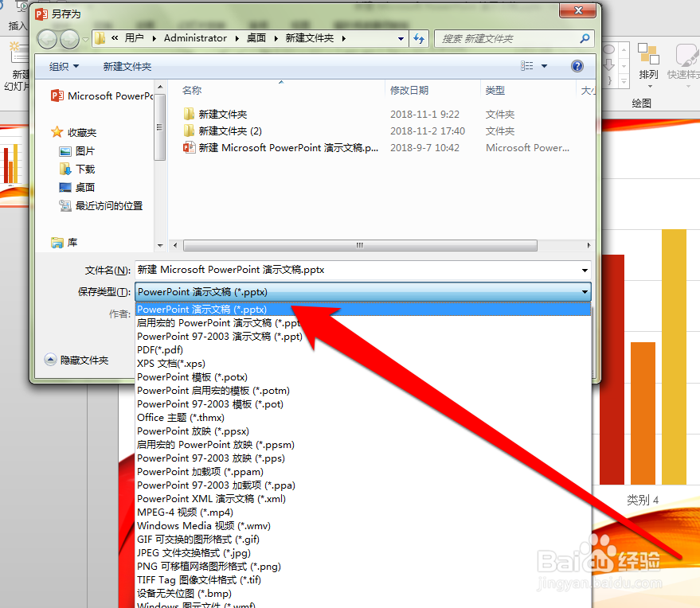700x608 pixels.
Task: Open the help question mark icon
Action: [577, 67]
